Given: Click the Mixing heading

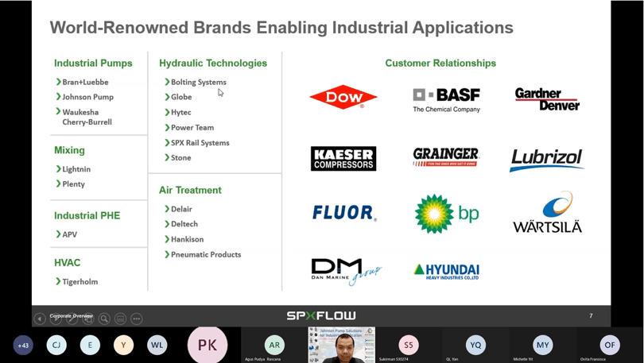Looking at the screenshot, I should click(x=69, y=151).
